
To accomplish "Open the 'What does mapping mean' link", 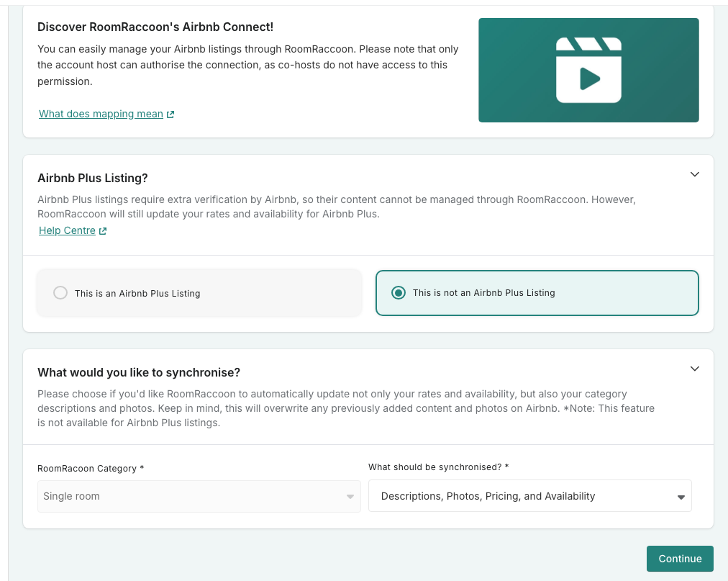I will tap(101, 114).
